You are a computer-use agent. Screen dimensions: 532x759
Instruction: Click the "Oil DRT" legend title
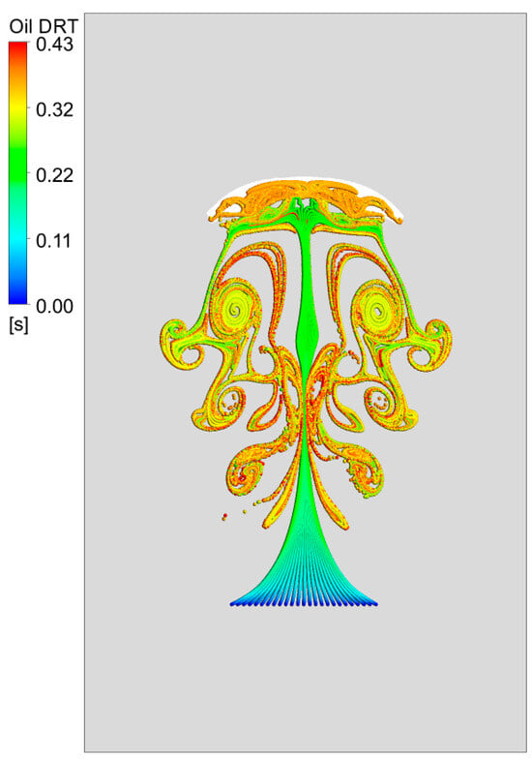tap(43, 25)
